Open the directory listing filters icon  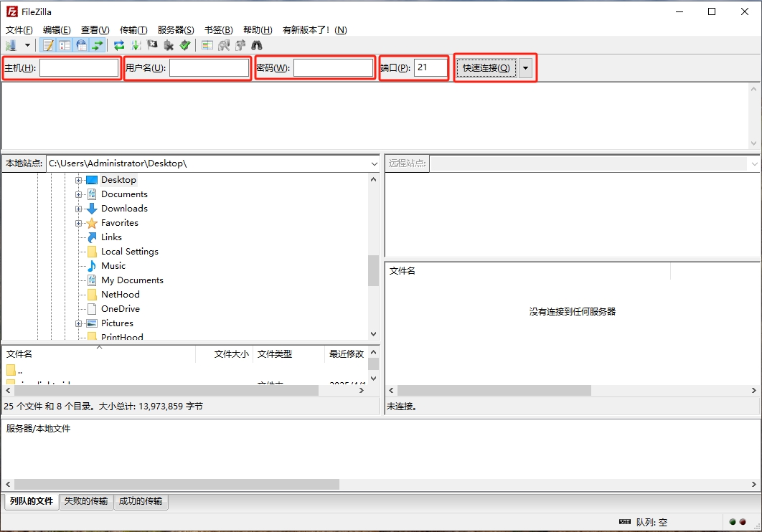tap(207, 46)
